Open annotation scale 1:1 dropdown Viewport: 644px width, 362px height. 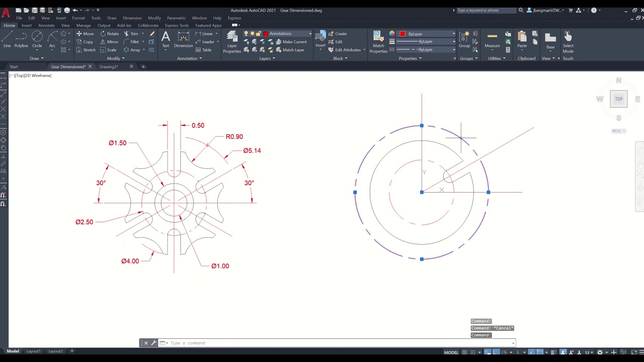588,352
